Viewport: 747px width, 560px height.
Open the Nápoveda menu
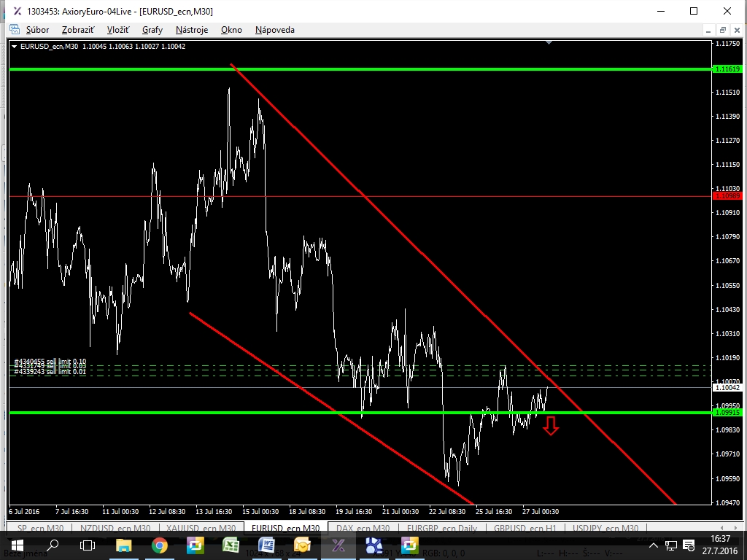(x=275, y=29)
